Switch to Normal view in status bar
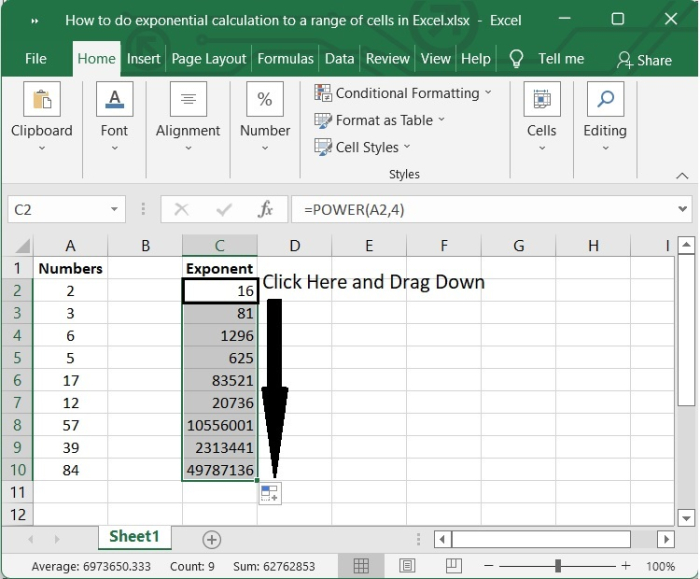 point(362,566)
